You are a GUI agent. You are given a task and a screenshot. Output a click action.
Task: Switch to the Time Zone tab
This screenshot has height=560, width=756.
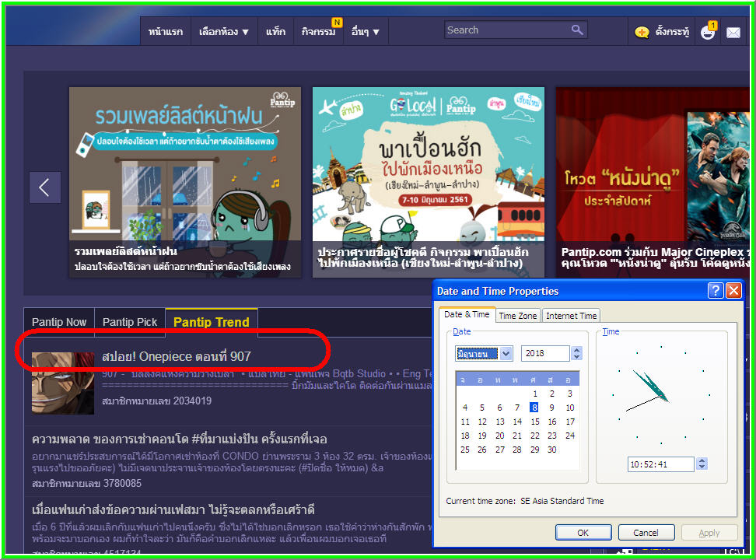tap(517, 316)
